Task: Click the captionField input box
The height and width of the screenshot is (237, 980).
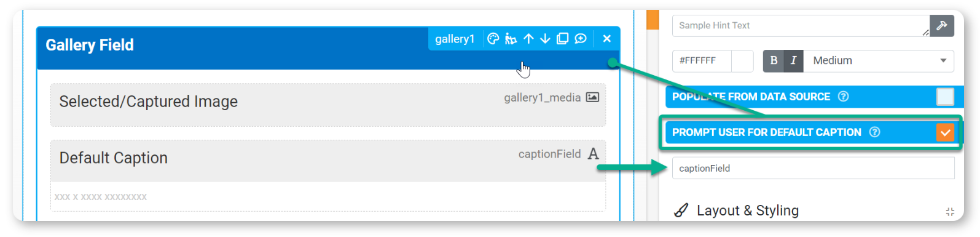Action: coord(813,168)
